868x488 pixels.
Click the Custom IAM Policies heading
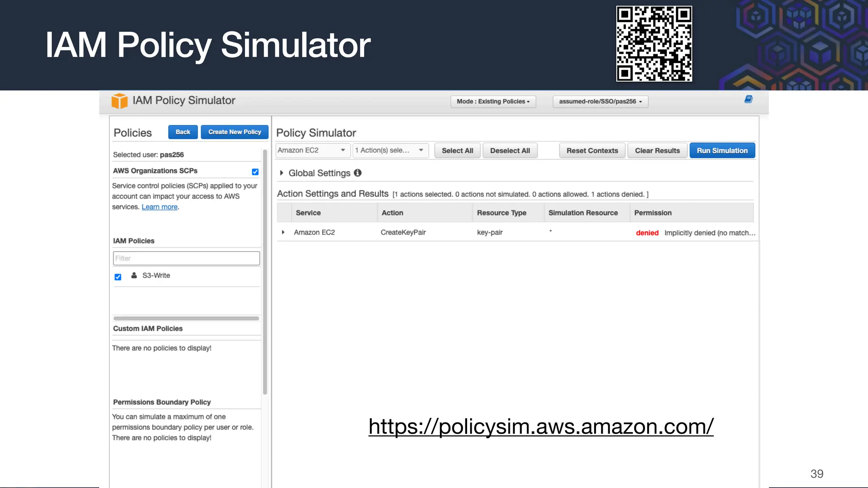148,328
